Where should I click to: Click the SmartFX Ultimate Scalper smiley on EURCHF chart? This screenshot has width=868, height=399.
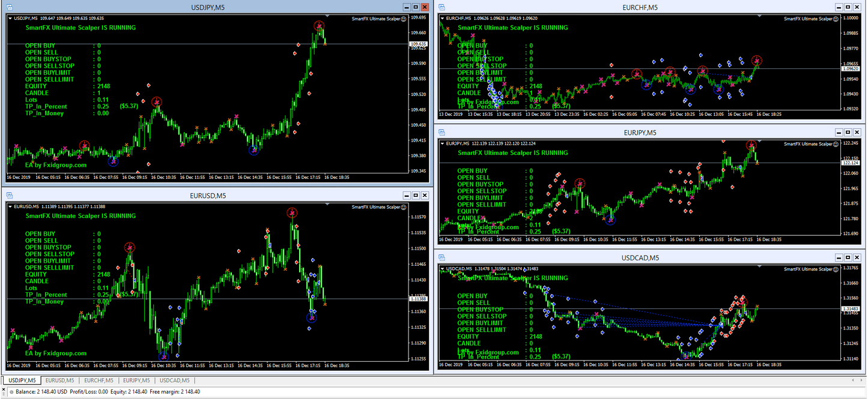[x=835, y=18]
